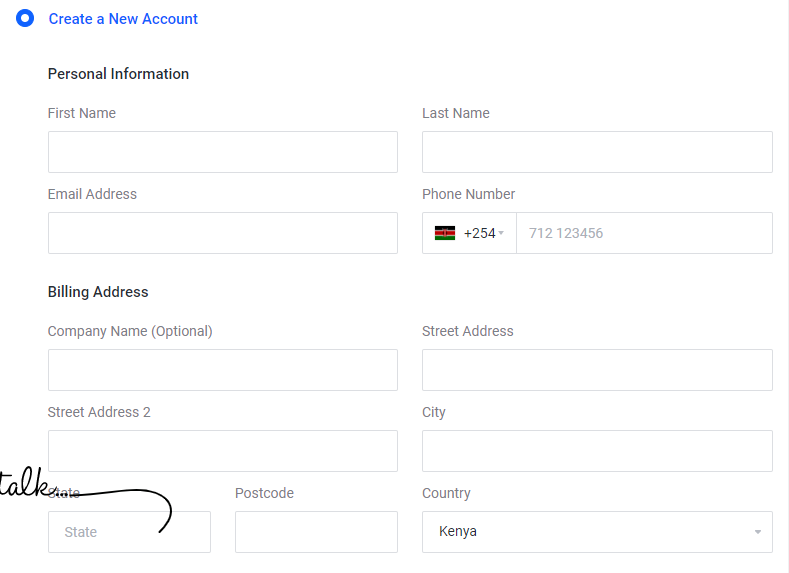The height and width of the screenshot is (573, 789).
Task: Click into the Postcode field
Action: pyautogui.click(x=316, y=532)
